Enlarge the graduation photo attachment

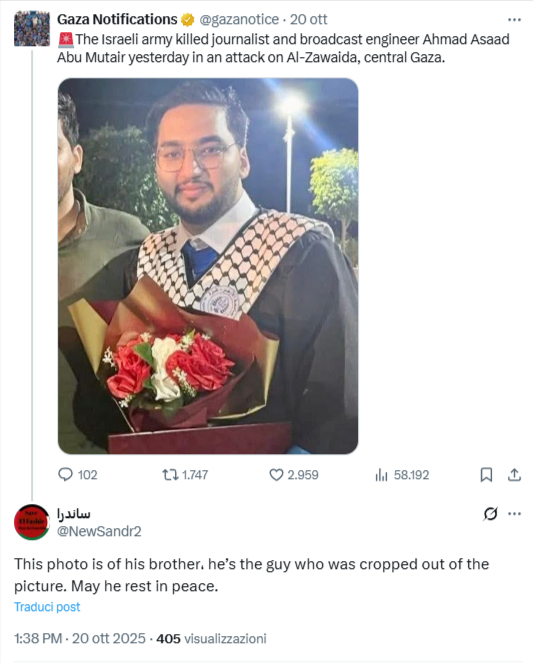point(208,266)
